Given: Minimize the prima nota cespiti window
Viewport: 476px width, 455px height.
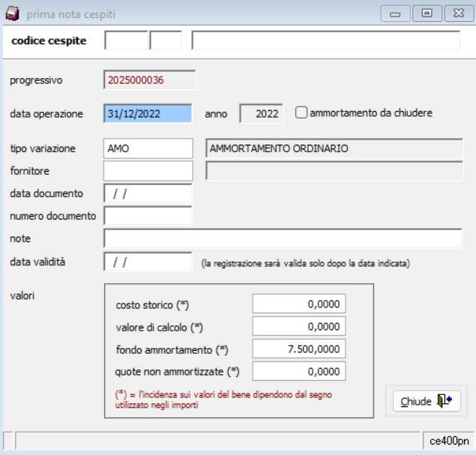Looking at the screenshot, I should pyautogui.click(x=395, y=13).
